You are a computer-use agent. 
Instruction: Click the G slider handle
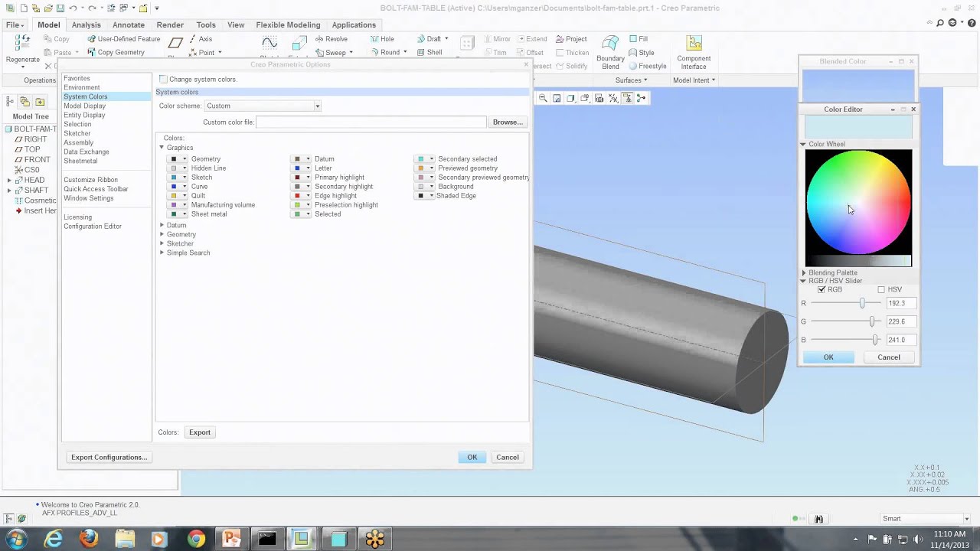click(871, 321)
